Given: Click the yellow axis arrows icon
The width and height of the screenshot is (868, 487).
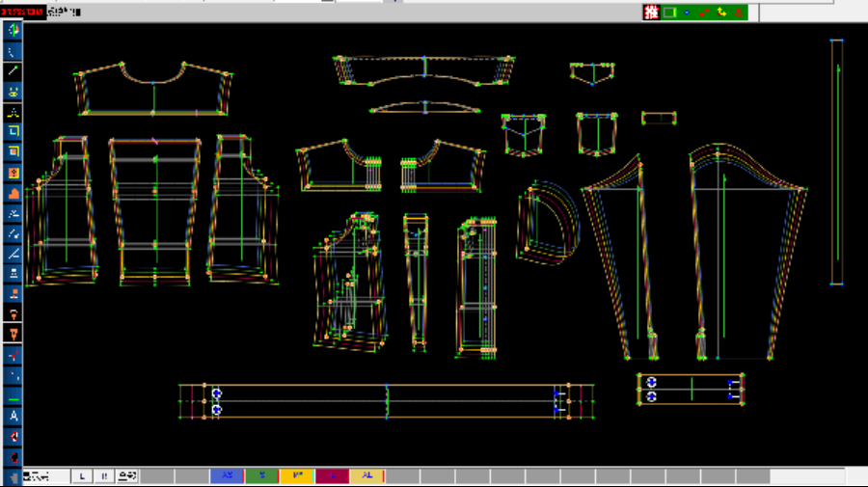Looking at the screenshot, I should tap(721, 13).
